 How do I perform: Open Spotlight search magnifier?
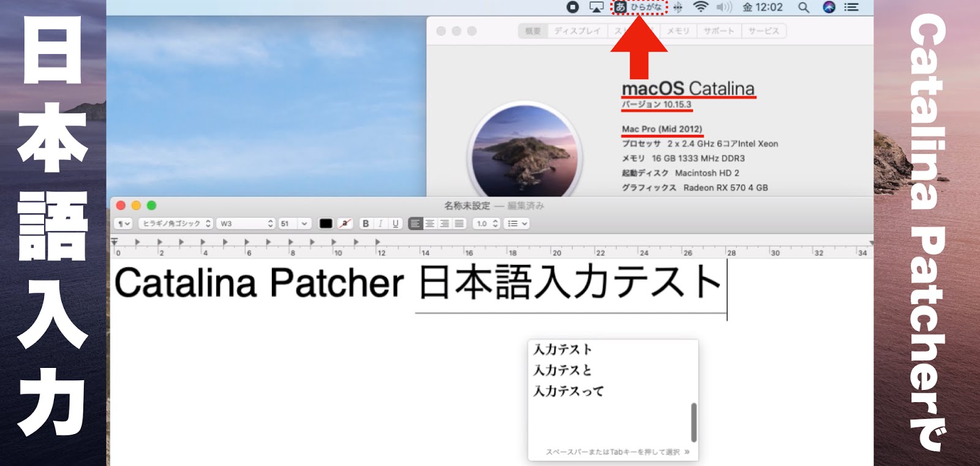coord(804,7)
